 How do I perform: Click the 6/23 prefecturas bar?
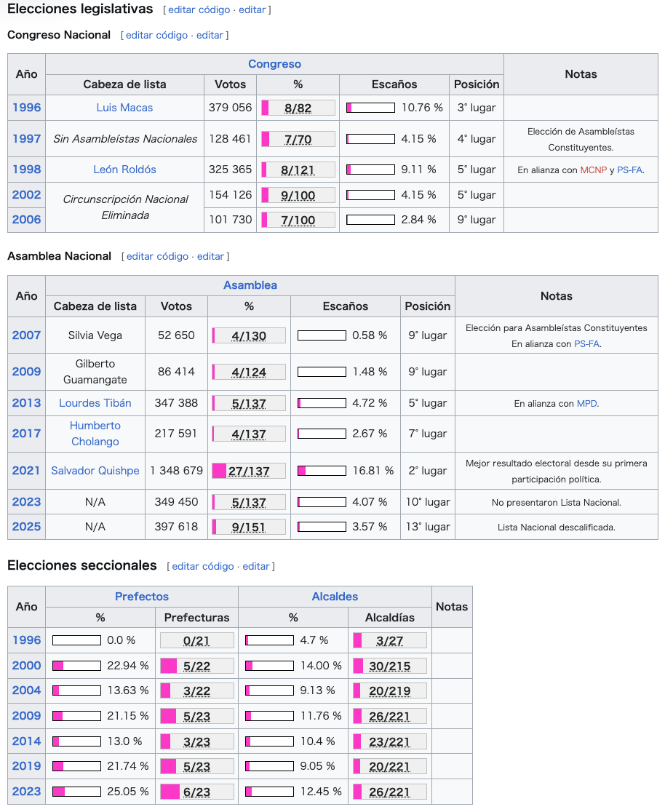[196, 792]
